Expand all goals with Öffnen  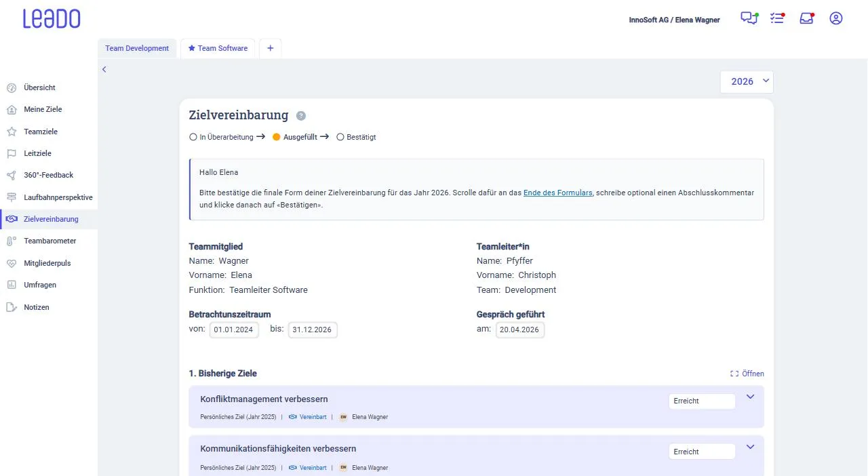pyautogui.click(x=747, y=374)
